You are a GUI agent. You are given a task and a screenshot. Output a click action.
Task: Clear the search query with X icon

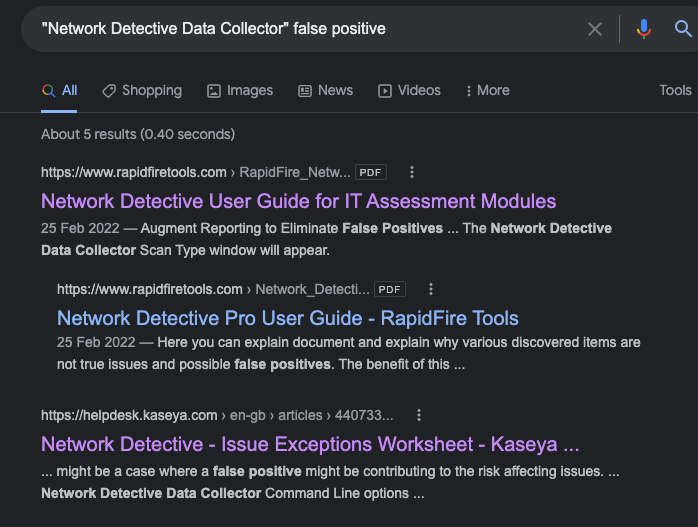tap(595, 29)
